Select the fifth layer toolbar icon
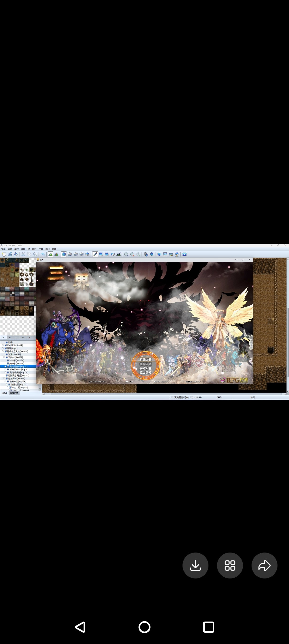This screenshot has height=644, width=289. pos(88,254)
